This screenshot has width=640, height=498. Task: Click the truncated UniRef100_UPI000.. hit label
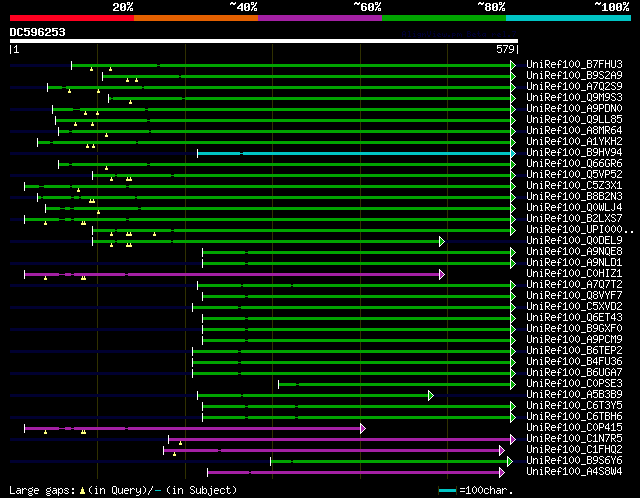coord(565,230)
